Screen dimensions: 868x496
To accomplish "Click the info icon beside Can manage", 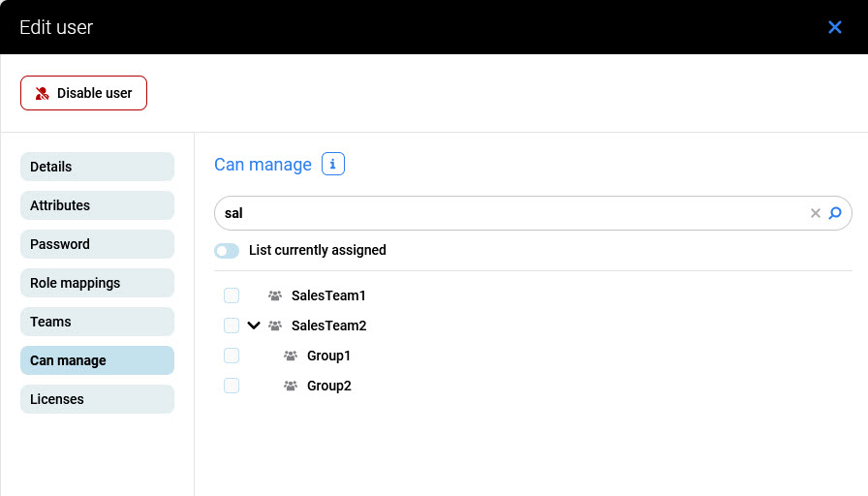I will point(333,165).
